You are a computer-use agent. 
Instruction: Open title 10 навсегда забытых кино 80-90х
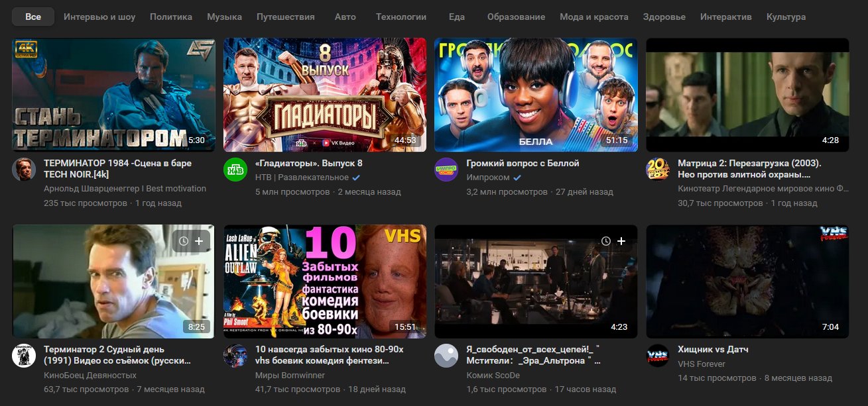coord(330,355)
